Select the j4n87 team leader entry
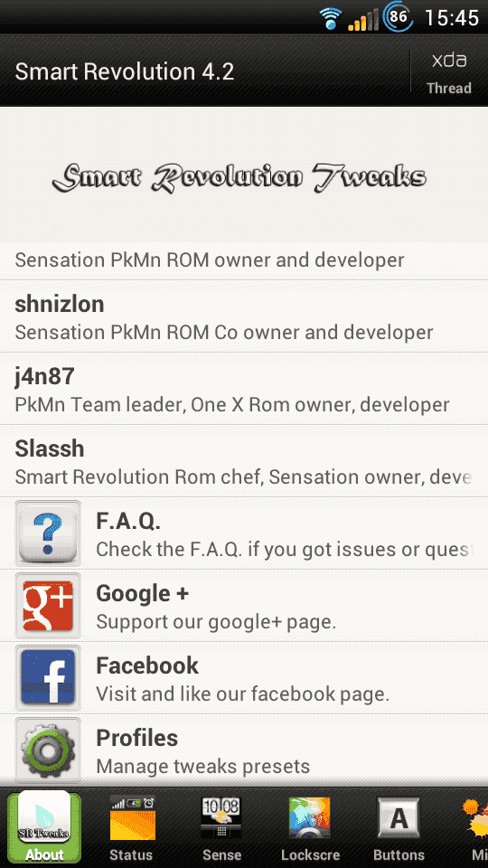Viewport: 488px width, 868px height. point(244,389)
